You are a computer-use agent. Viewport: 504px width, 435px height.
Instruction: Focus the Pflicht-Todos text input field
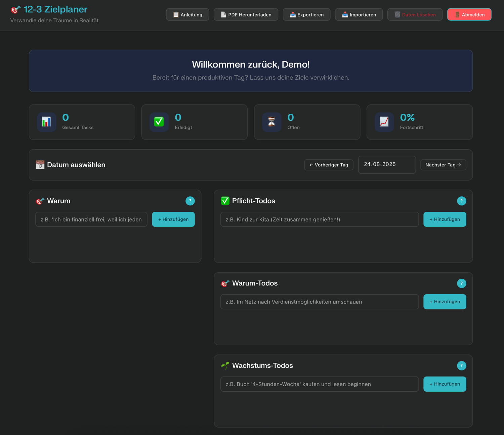tap(320, 219)
